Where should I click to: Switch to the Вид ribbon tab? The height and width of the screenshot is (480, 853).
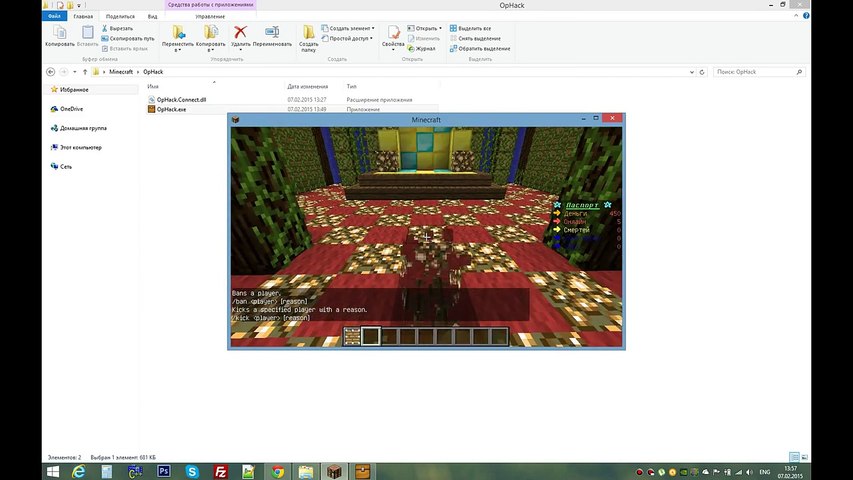click(x=153, y=16)
